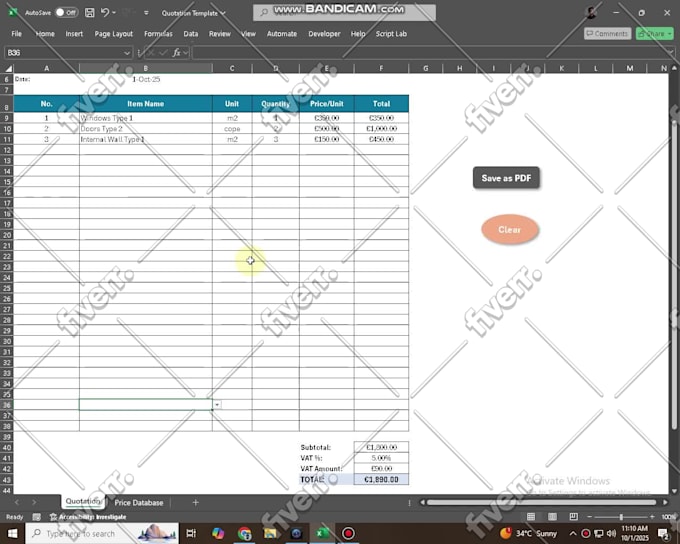Click the zoom slider handle
Viewport: 680px width, 544px height.
(621, 517)
